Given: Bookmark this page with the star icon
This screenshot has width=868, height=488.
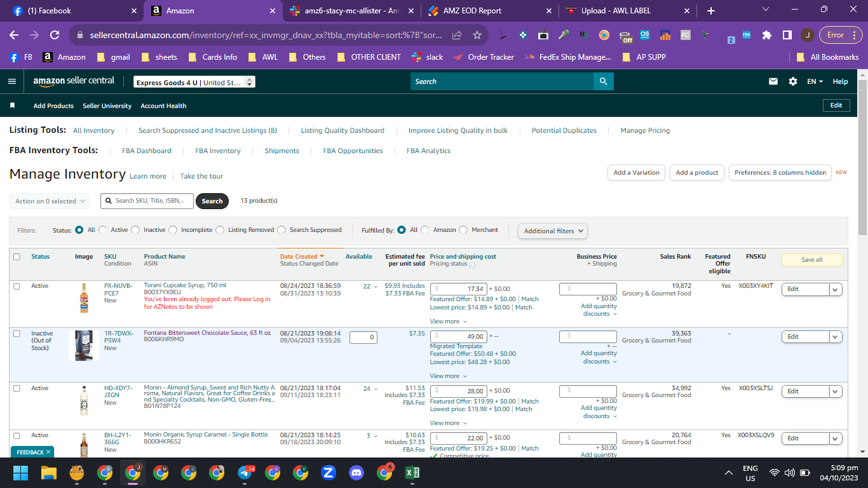Looking at the screenshot, I should (477, 35).
